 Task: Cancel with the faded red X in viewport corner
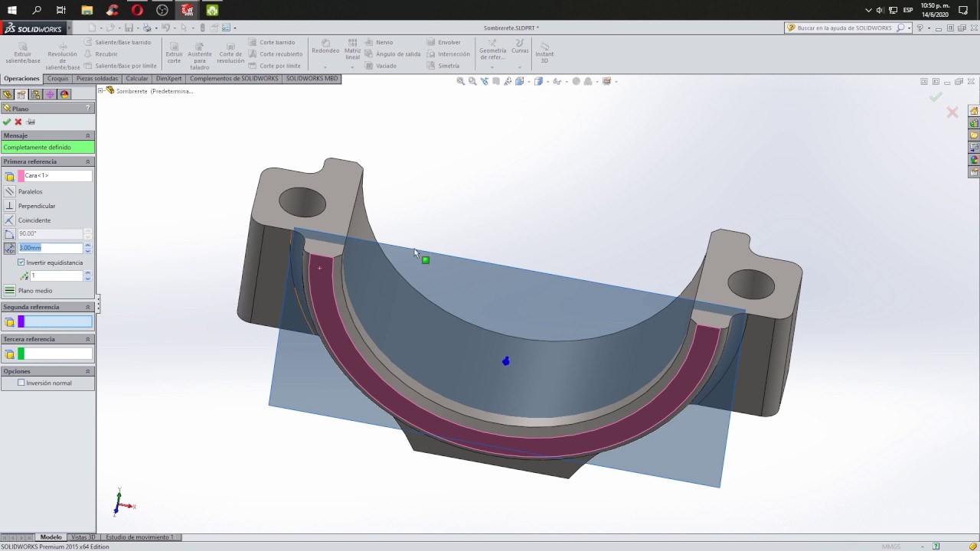[x=952, y=112]
